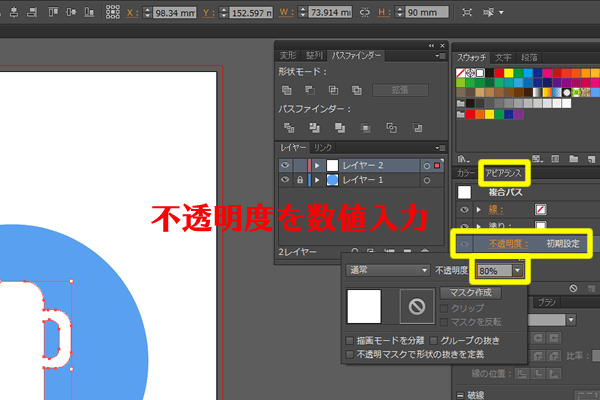
Task: Click the Minus Front shape mode icon
Action: tap(310, 90)
